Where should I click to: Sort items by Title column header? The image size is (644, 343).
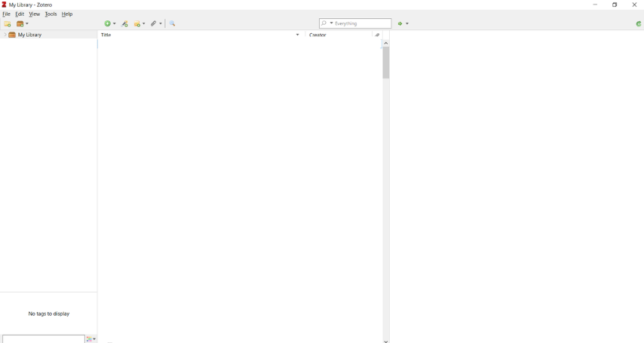[196, 35]
